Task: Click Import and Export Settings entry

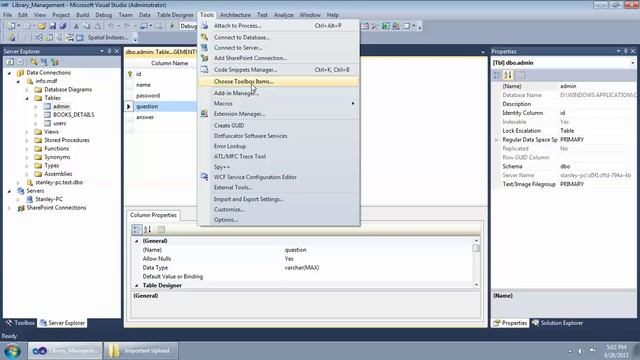Action: pyautogui.click(x=279, y=199)
